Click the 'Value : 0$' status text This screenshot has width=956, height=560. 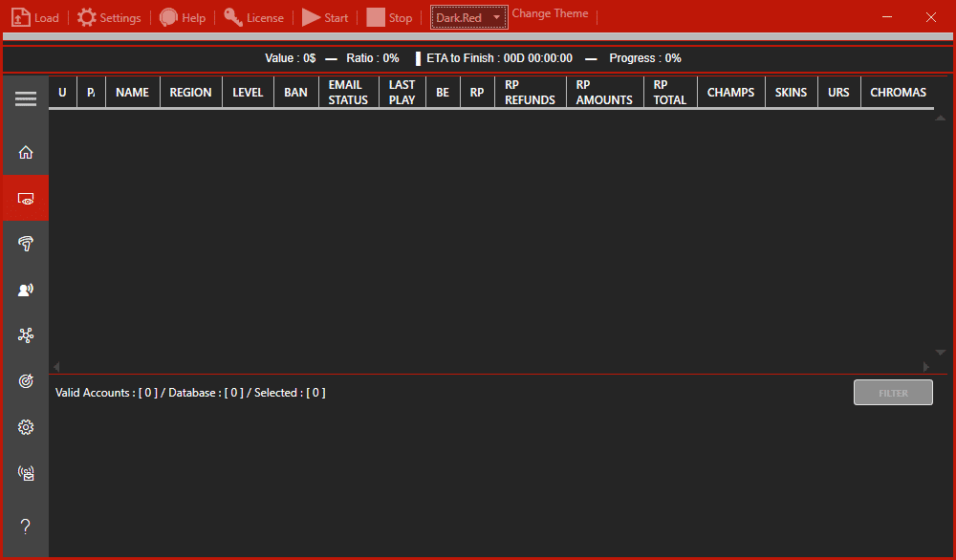291,58
